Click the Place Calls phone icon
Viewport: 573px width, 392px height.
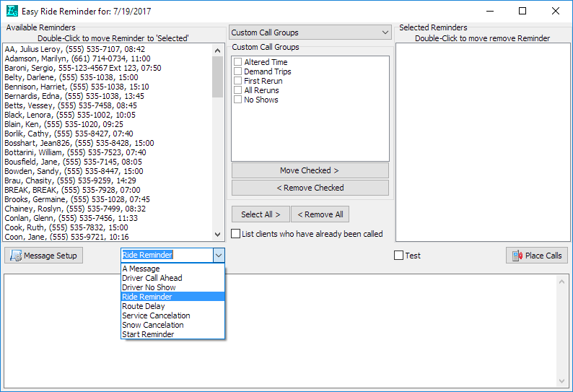point(517,256)
